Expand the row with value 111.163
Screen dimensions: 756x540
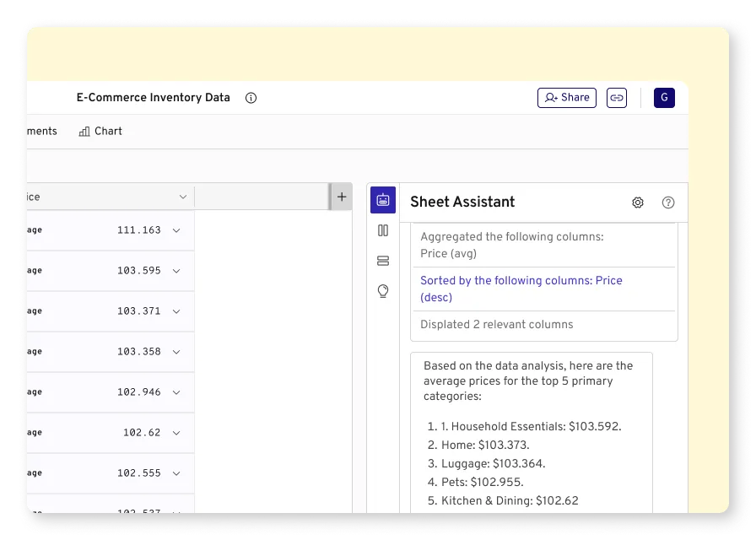click(x=176, y=230)
